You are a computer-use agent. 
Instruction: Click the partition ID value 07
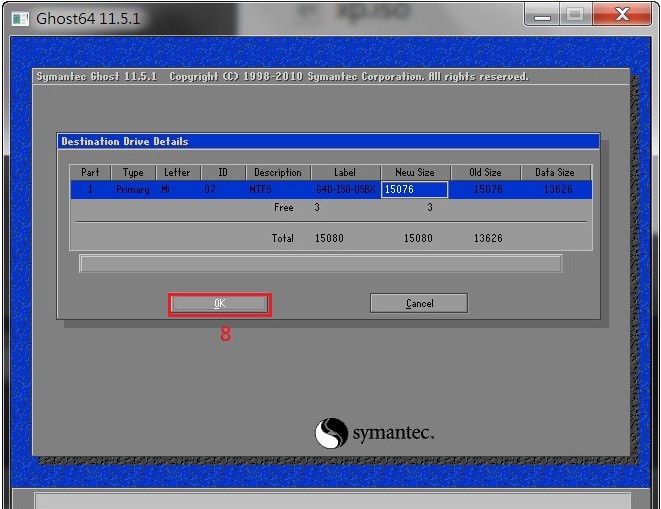click(210, 189)
